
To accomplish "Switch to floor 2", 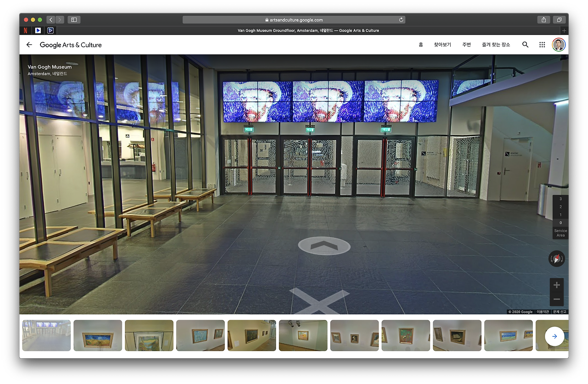I will click(x=560, y=207).
